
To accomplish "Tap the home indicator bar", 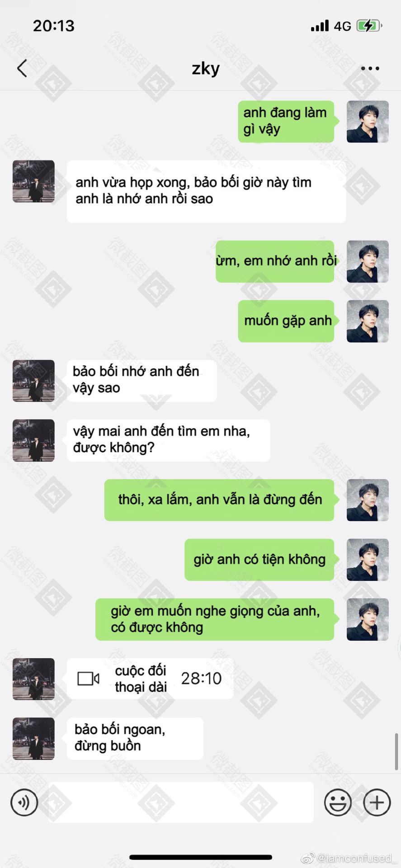I will (201, 857).
